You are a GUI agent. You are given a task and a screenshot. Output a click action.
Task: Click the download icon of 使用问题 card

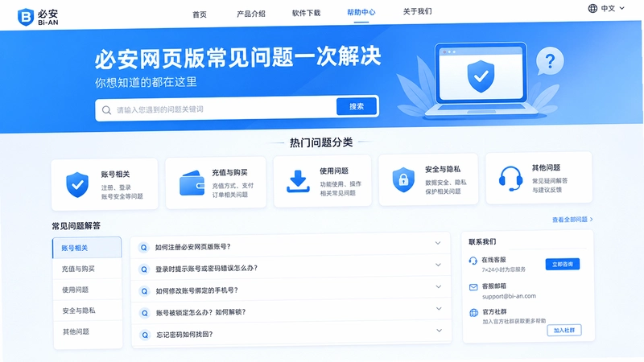pyautogui.click(x=298, y=182)
